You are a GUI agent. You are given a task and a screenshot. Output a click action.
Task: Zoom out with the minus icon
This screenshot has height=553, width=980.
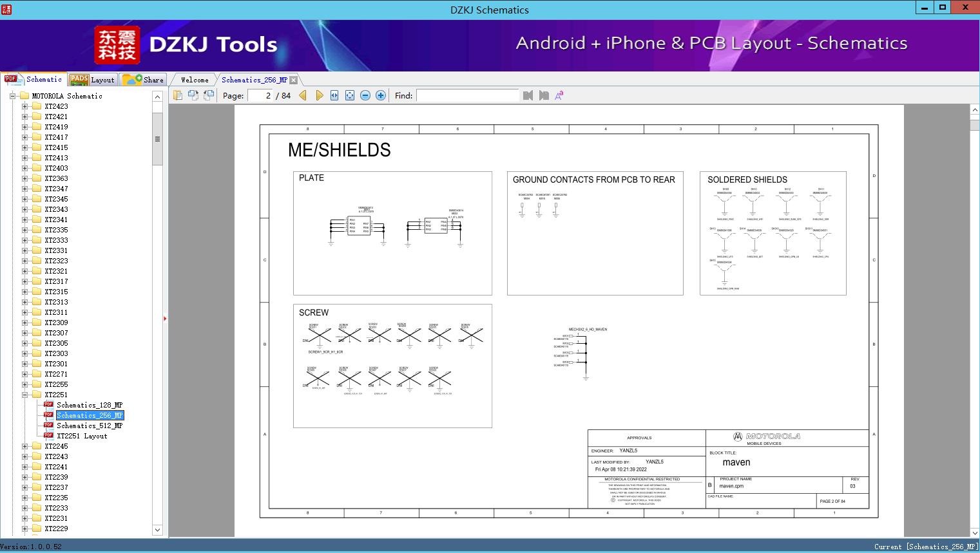(x=365, y=95)
